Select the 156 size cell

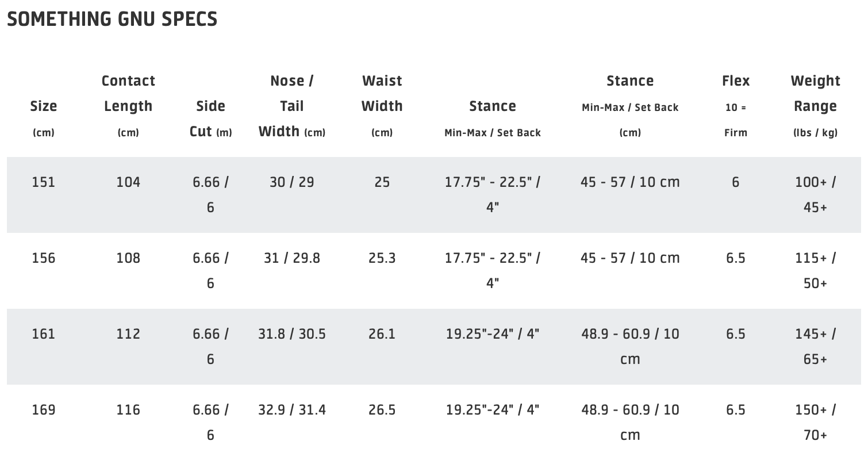[44, 258]
